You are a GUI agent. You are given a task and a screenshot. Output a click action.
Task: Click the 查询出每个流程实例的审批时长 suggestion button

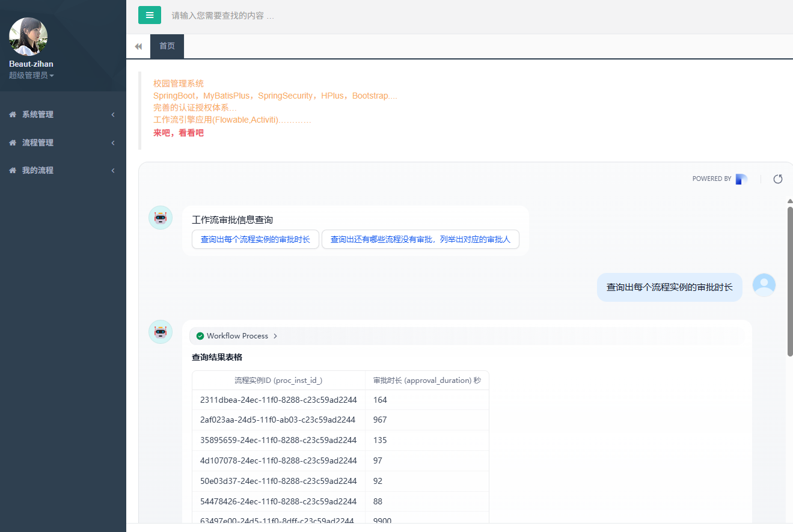[256, 239]
